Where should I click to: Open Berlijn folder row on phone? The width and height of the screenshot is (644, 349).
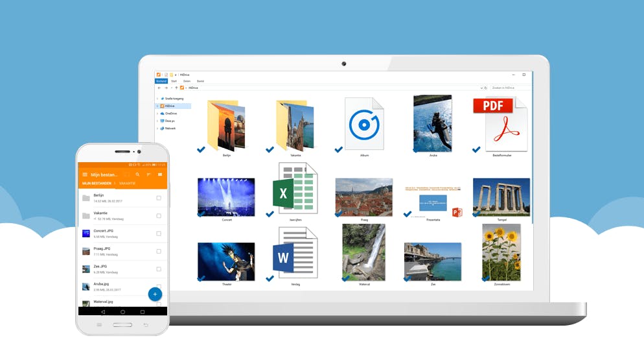pos(122,198)
